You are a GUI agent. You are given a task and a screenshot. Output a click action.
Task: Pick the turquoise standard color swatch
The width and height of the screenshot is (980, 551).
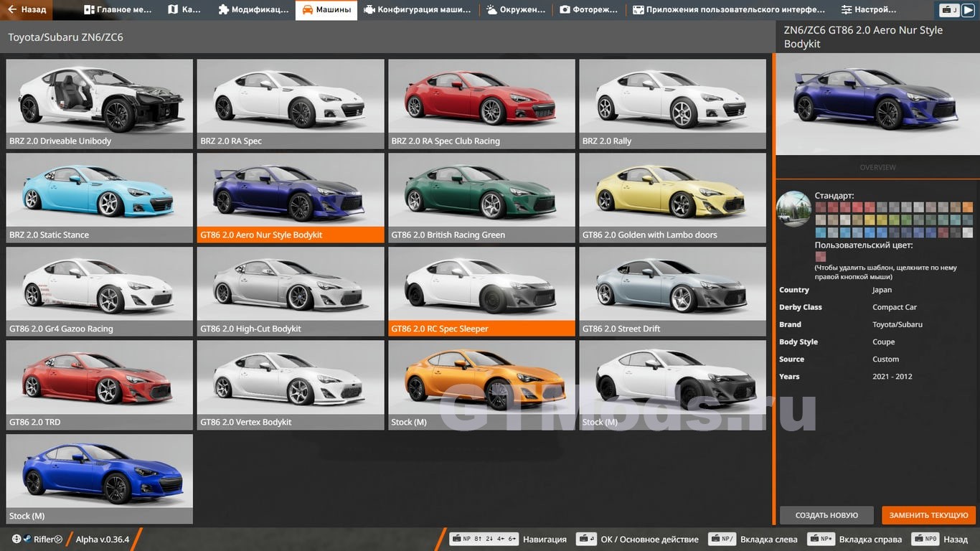point(956,220)
